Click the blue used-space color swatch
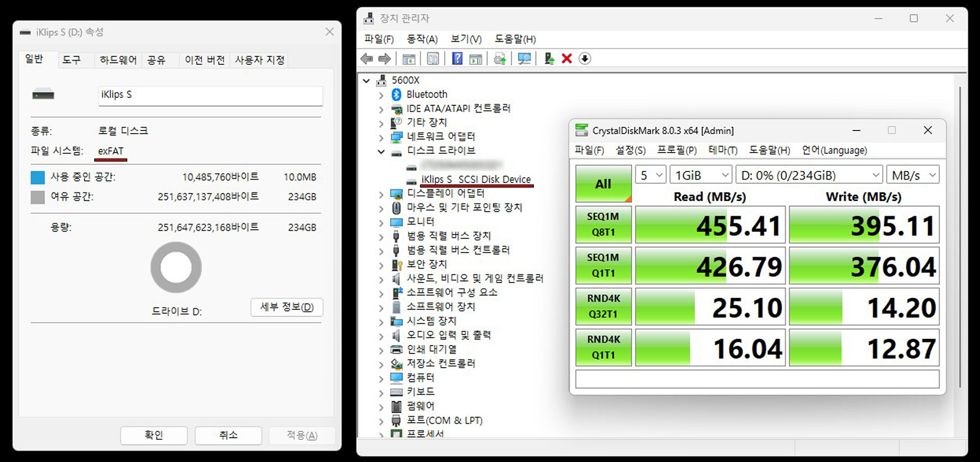The height and width of the screenshot is (462, 980). (x=38, y=178)
